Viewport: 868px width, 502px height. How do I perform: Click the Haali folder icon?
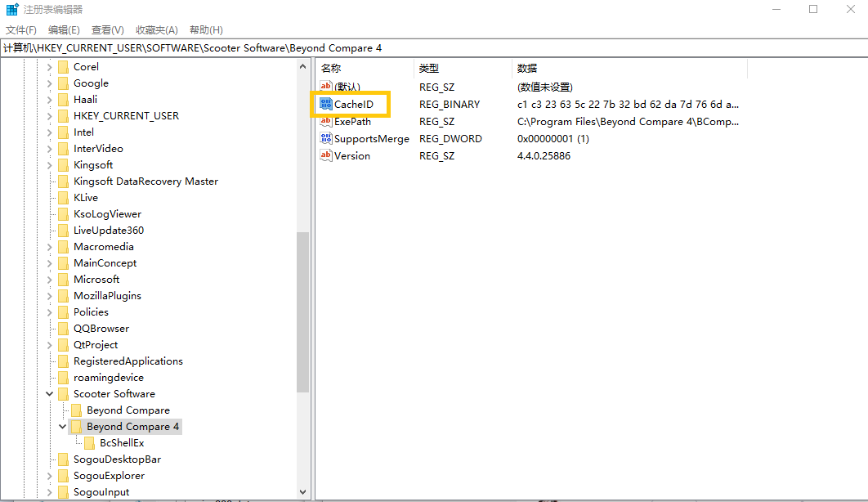tap(64, 99)
